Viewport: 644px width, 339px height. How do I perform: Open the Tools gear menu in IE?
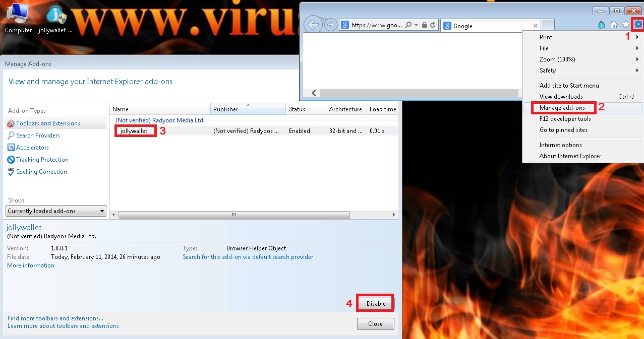638,24
